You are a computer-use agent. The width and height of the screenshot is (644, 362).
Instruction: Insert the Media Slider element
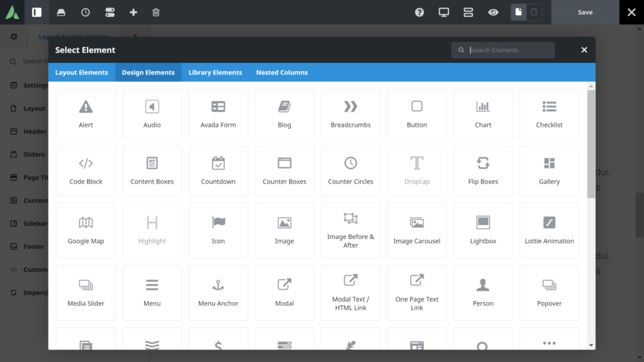click(86, 293)
